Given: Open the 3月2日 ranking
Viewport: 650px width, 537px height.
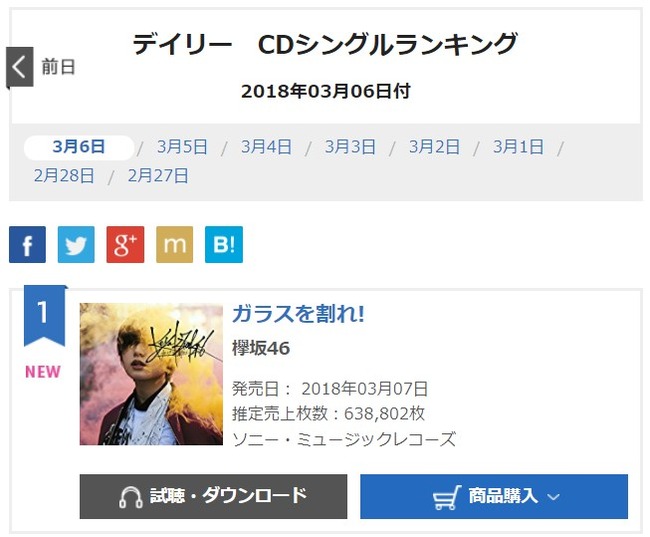Looking at the screenshot, I should tap(434, 147).
